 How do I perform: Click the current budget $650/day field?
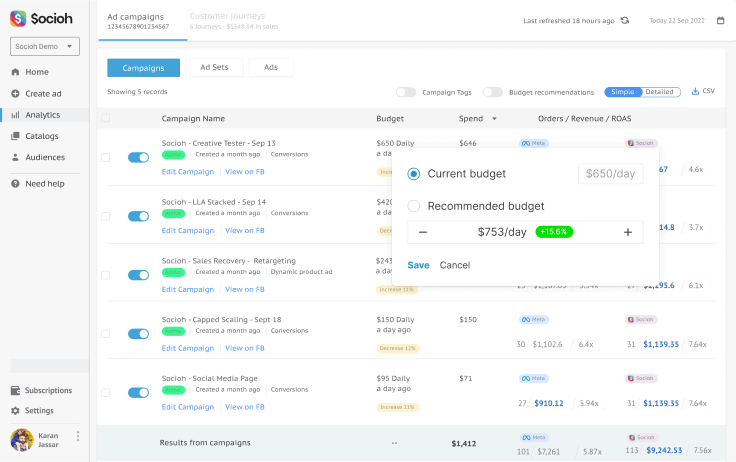pyautogui.click(x=609, y=174)
